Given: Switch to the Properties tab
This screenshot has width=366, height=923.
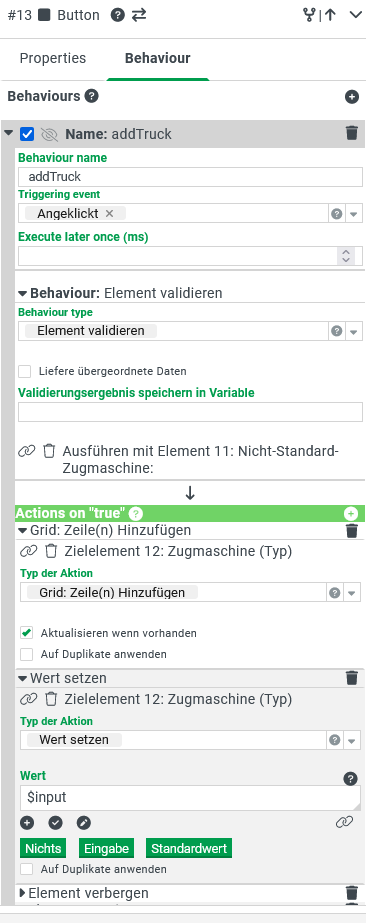Looking at the screenshot, I should tap(53, 58).
